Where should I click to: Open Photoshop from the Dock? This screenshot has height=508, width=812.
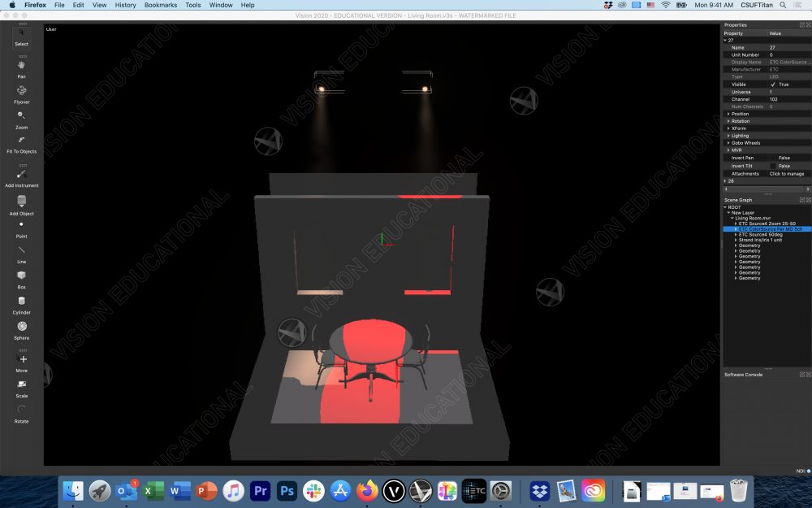coord(286,491)
